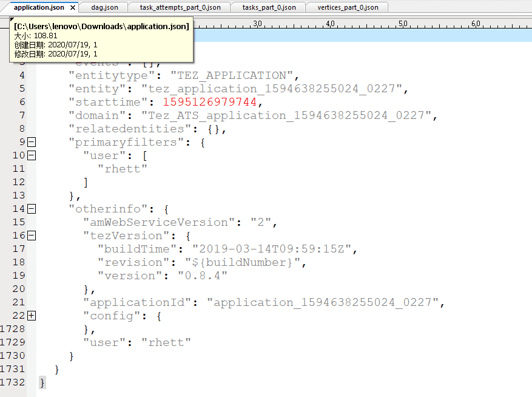532x397 pixels.
Task: Expand the folded config block on line 22
Action: click(32, 316)
